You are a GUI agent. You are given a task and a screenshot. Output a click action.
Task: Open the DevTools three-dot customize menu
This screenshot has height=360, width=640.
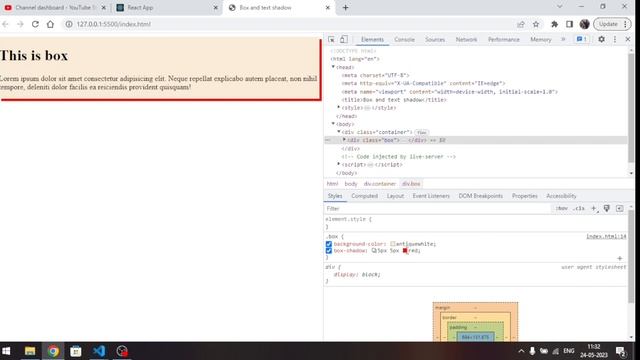pos(615,39)
